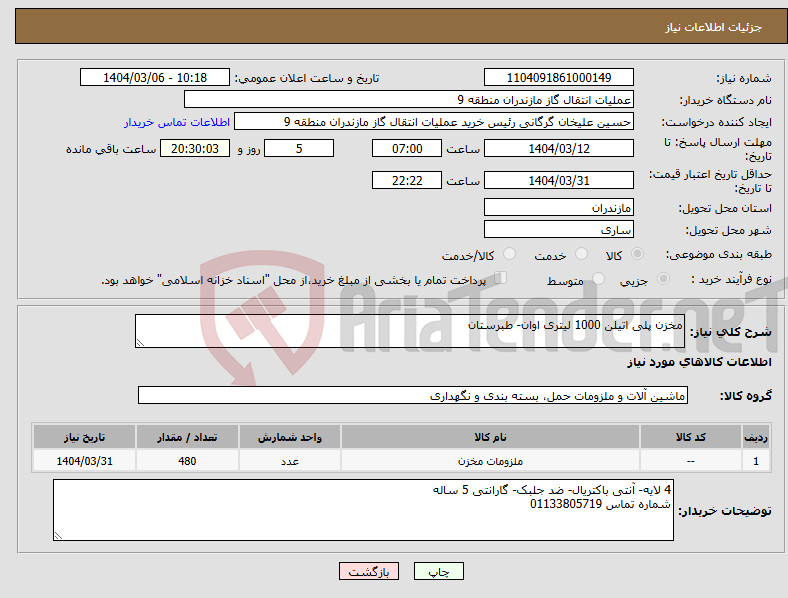Select the کالا/خدمت radio button
This screenshot has height=598, width=788.
[510, 254]
